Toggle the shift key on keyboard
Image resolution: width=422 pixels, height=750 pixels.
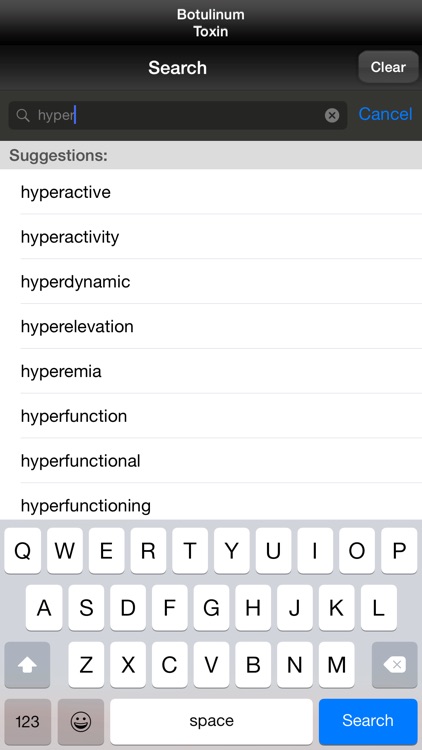pyautogui.click(x=27, y=665)
